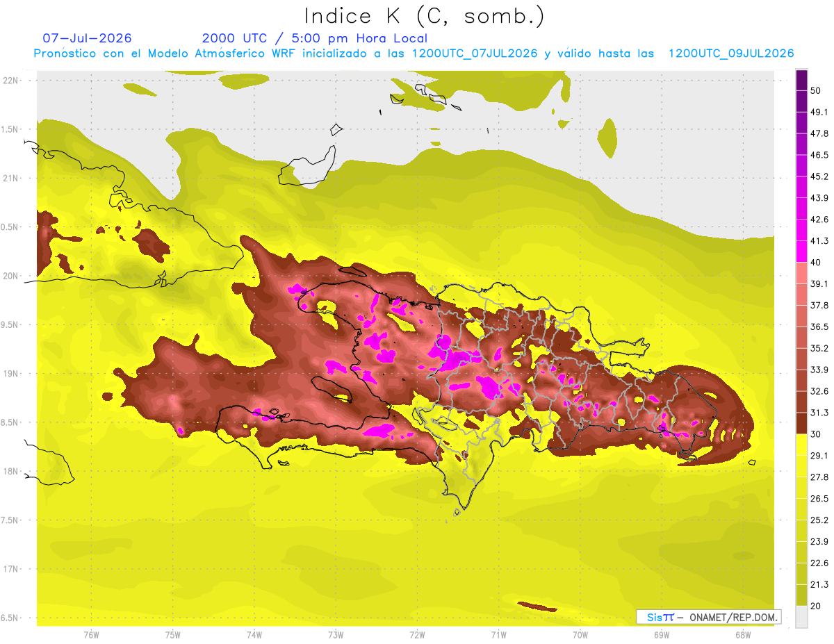The height and width of the screenshot is (644, 834).
Task: Click the "49.1" color scale value
Action: (819, 112)
